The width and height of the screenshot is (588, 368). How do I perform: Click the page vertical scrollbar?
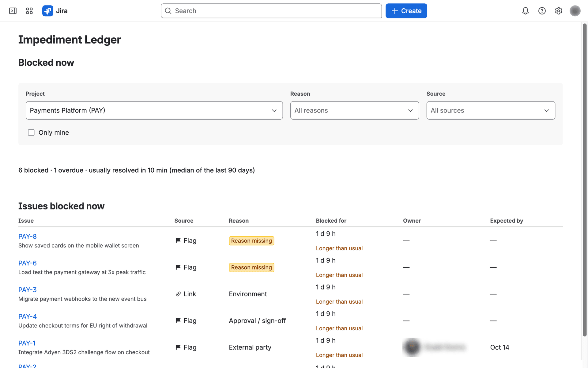coord(585,180)
